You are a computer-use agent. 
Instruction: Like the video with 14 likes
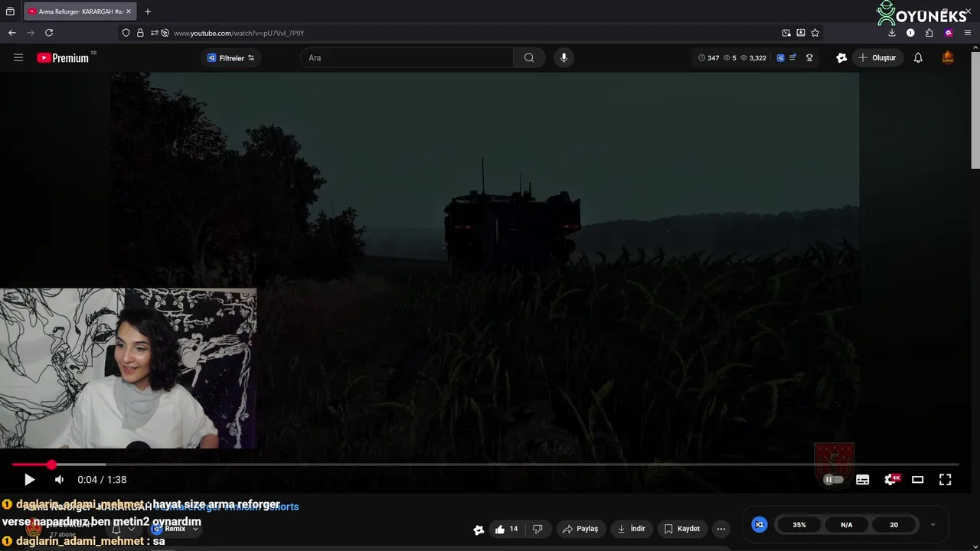505,529
